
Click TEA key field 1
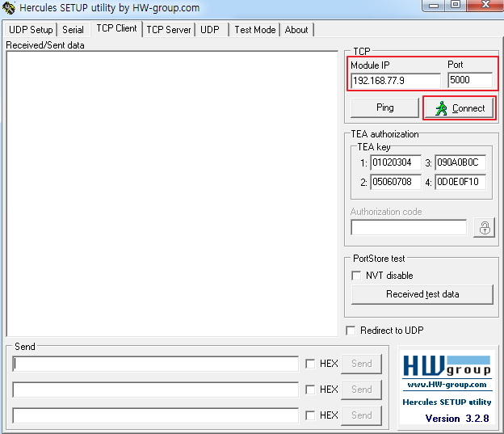[395, 162]
